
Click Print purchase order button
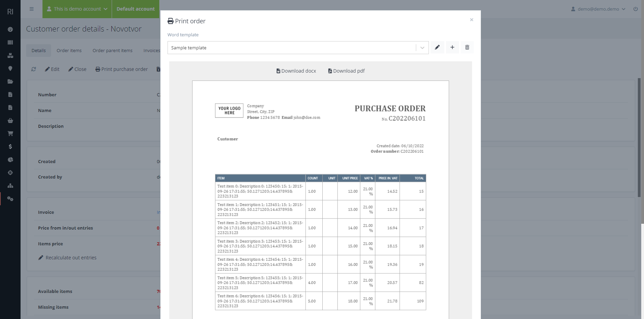click(122, 69)
